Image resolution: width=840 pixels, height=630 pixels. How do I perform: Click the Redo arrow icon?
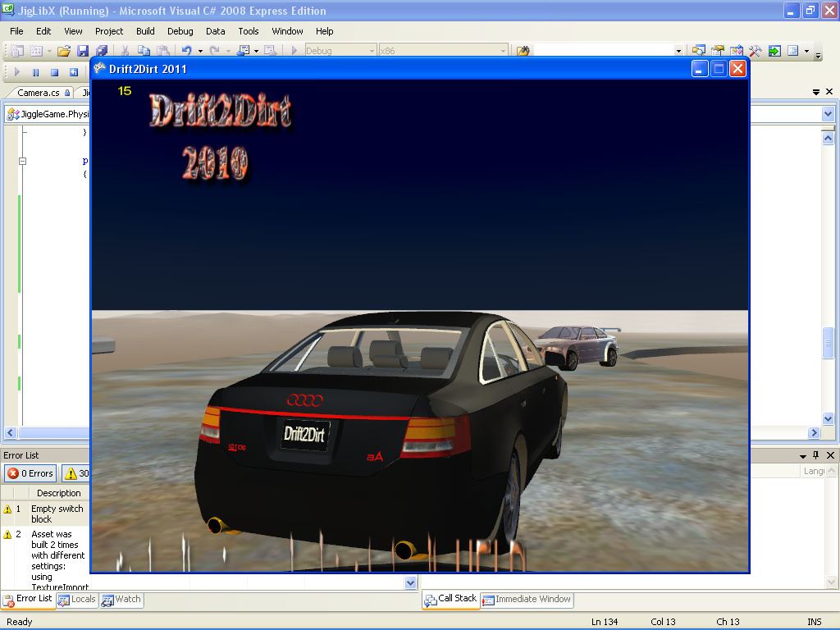coord(214,51)
